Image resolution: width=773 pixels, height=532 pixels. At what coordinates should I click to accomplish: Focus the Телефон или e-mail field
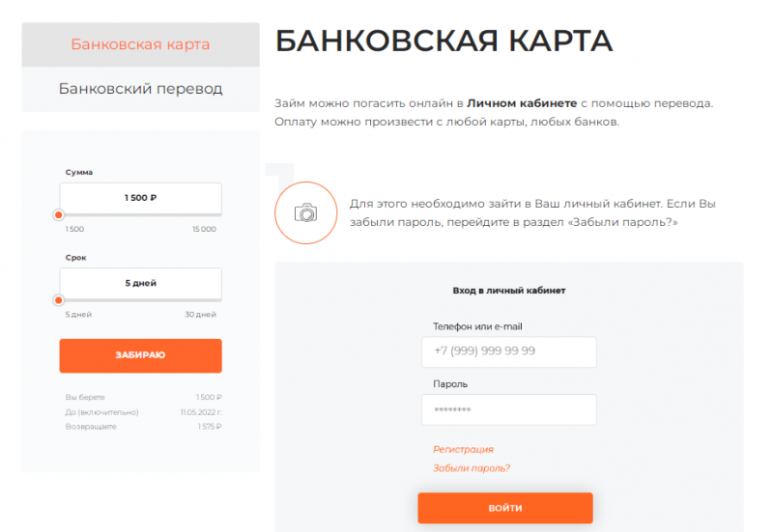pyautogui.click(x=508, y=351)
